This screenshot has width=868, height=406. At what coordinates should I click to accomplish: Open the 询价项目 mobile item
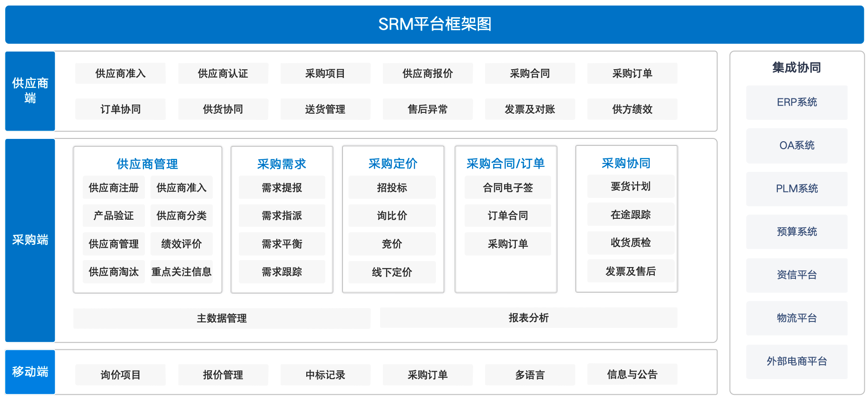point(120,375)
